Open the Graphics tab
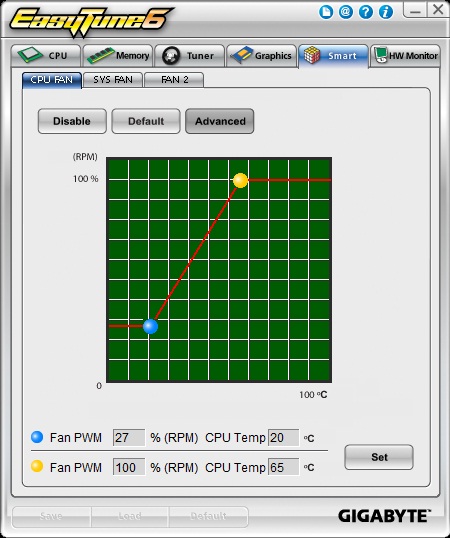 262,56
